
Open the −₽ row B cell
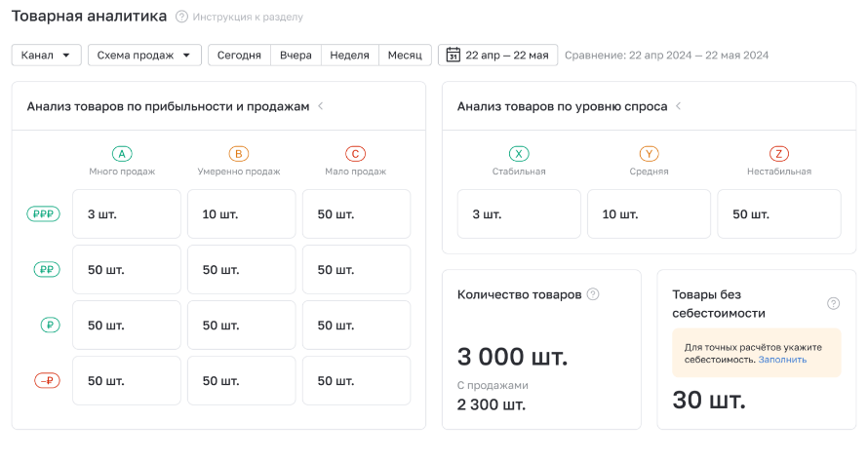click(x=241, y=380)
